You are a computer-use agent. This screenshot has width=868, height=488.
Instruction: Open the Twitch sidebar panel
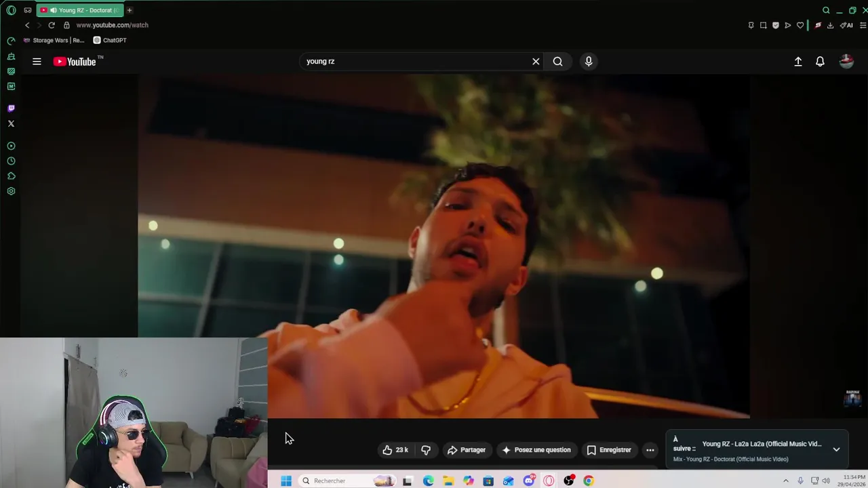click(11, 108)
